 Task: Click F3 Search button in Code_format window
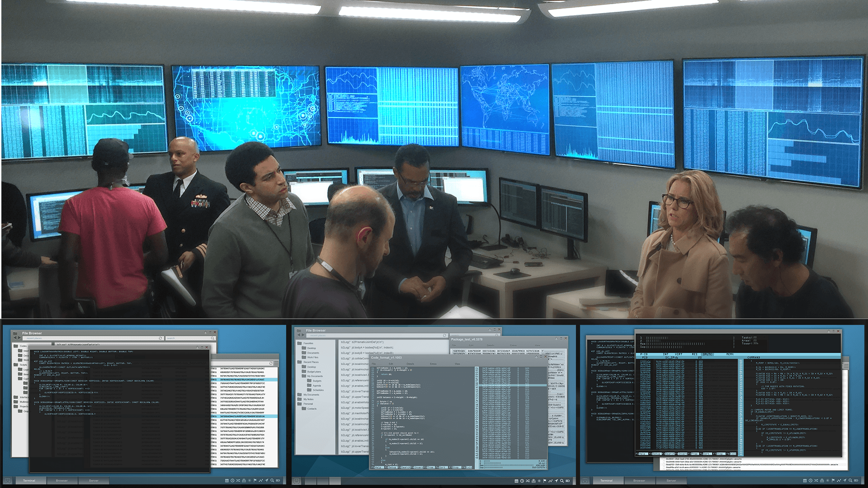tap(404, 467)
